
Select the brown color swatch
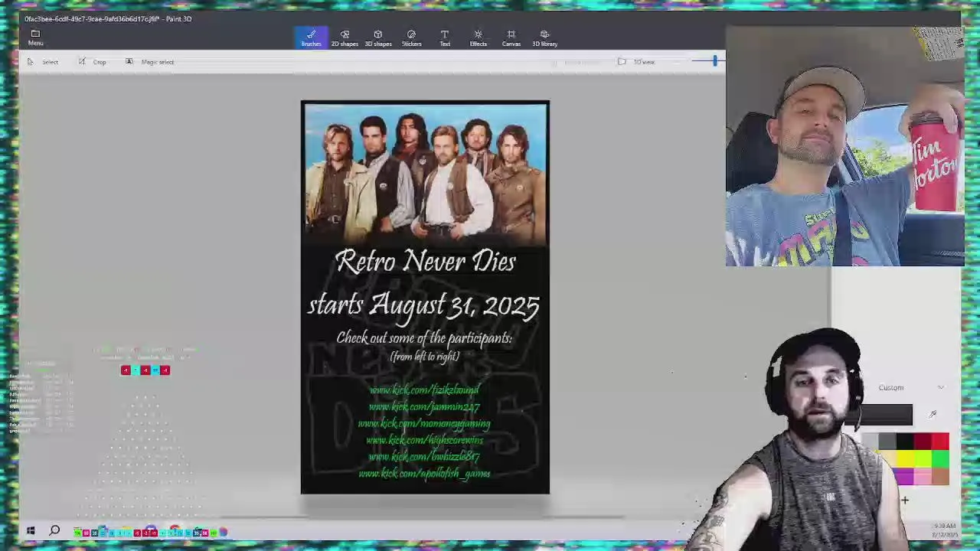coord(940,476)
